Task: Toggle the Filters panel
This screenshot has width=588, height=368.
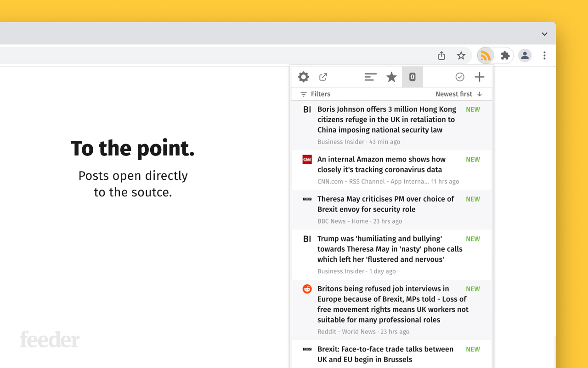Action: click(314, 94)
